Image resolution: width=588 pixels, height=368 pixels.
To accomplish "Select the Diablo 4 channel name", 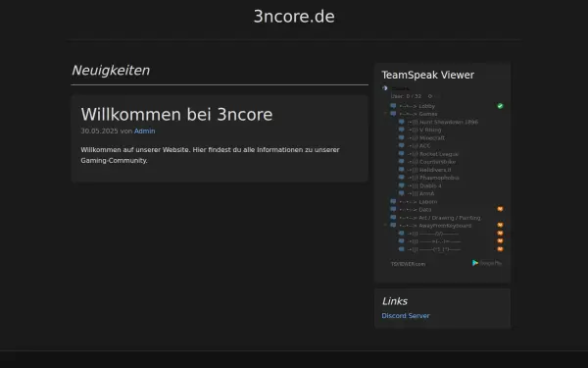I will click(x=430, y=185).
